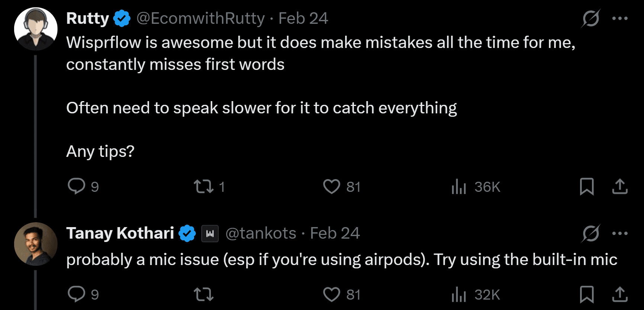Open Grok icon on Rutty's tweet
Image resolution: width=644 pixels, height=310 pixels.
click(x=590, y=18)
